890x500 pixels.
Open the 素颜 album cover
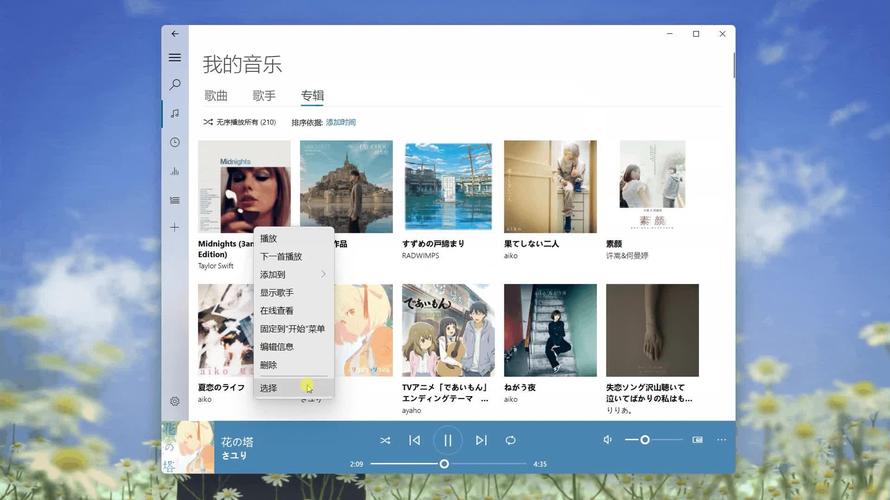coord(652,186)
